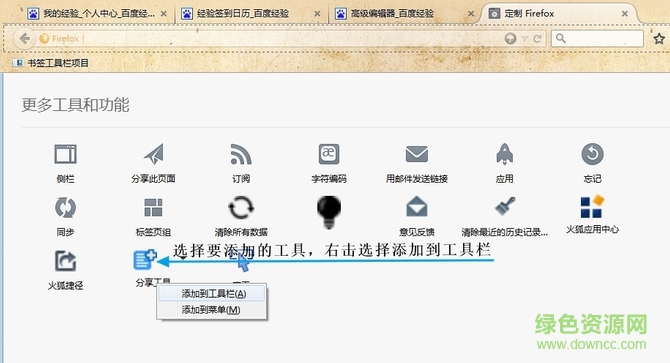The height and width of the screenshot is (363, 670).
Task: Switch to 高级编辑器 tab
Action: click(405, 14)
